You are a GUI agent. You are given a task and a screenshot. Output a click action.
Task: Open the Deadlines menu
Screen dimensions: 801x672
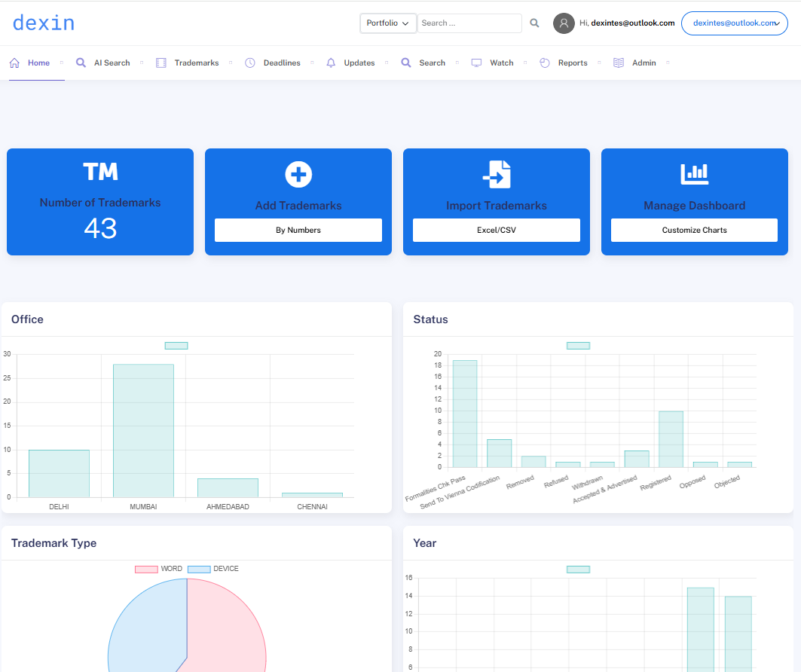click(282, 63)
